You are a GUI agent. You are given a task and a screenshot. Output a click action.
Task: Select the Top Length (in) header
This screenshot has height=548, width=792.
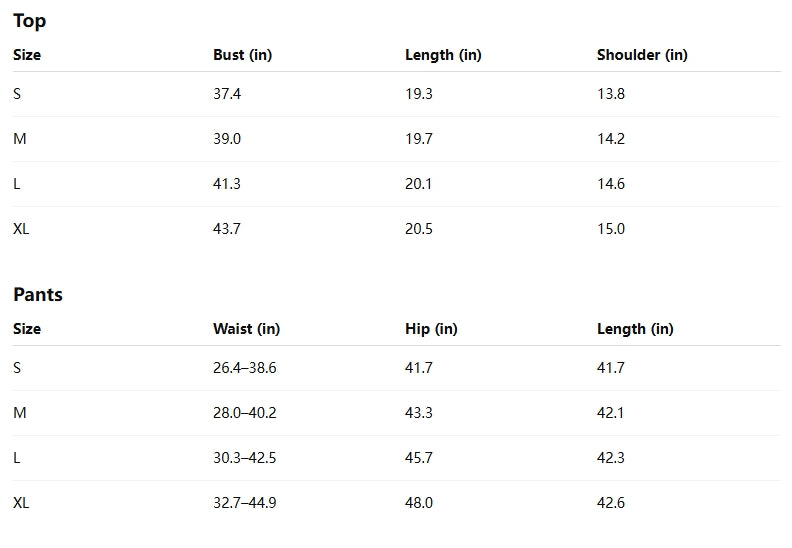coord(443,55)
